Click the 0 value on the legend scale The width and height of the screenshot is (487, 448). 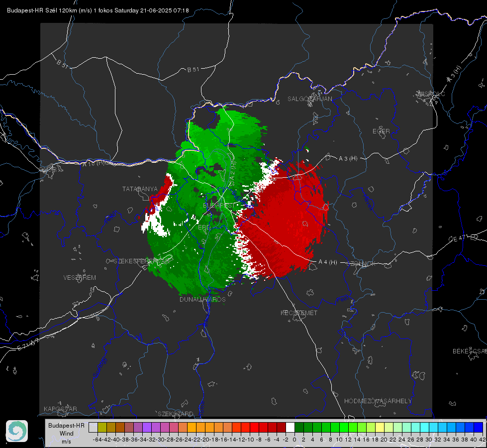point(294,440)
